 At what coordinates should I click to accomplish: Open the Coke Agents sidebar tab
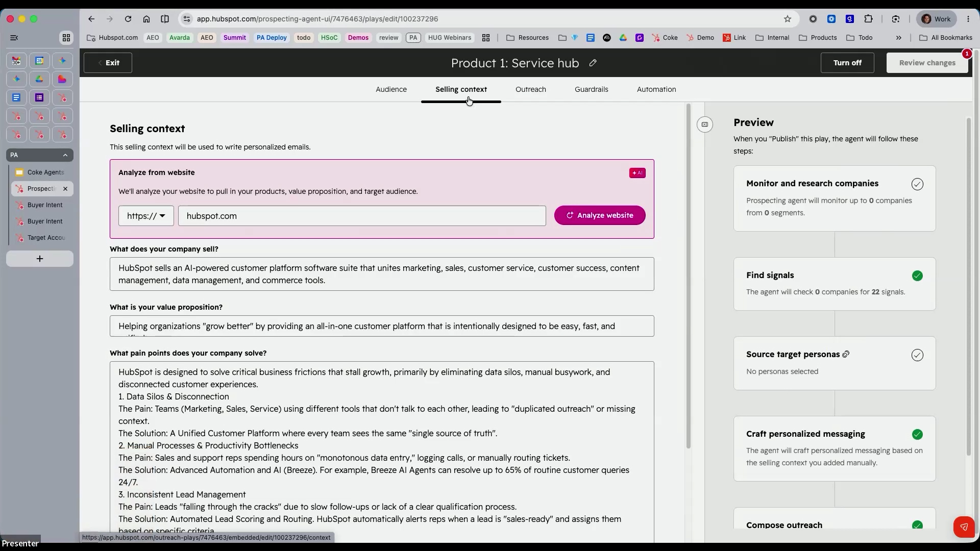point(42,172)
